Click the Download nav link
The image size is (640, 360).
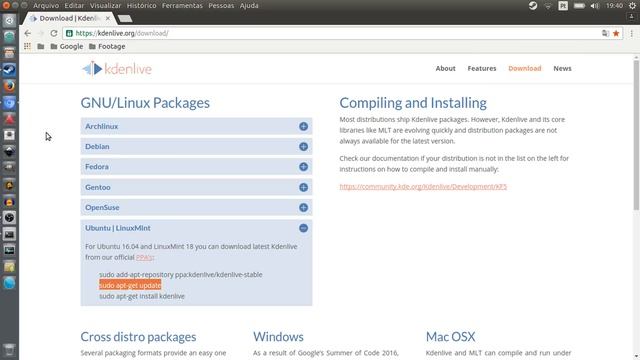524,69
